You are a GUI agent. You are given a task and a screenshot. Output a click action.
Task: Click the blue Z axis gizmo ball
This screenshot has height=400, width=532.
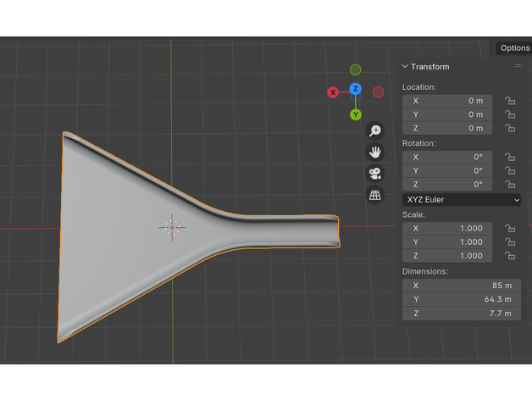[x=356, y=89]
